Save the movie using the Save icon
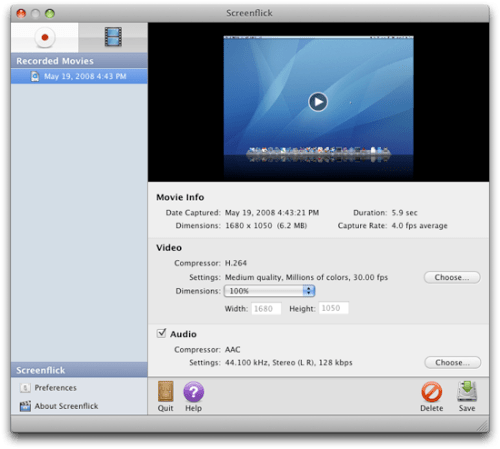Screen dimensions: 500x449 click(x=467, y=391)
